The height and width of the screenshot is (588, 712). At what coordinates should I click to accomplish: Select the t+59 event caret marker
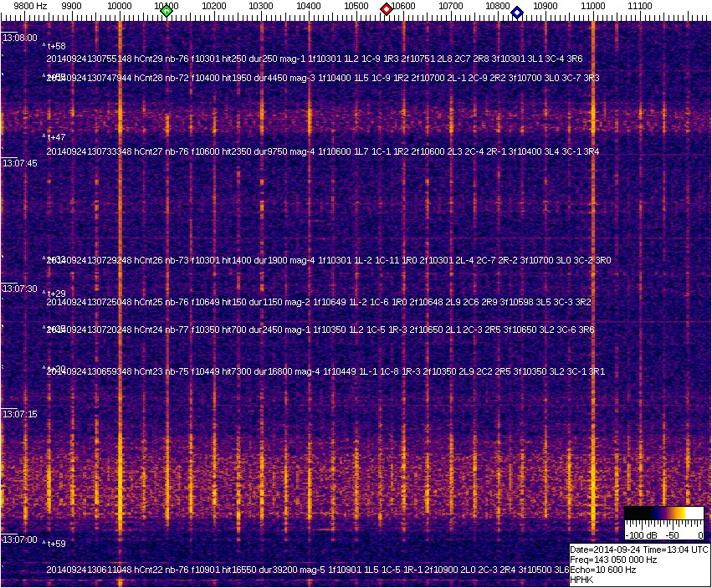(55, 544)
